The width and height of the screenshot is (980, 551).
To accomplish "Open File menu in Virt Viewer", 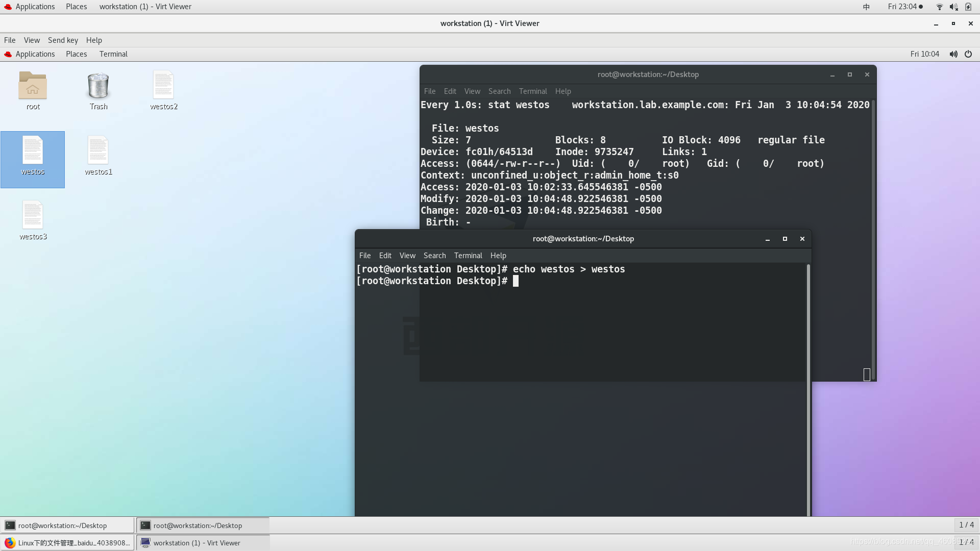I will 10,40.
